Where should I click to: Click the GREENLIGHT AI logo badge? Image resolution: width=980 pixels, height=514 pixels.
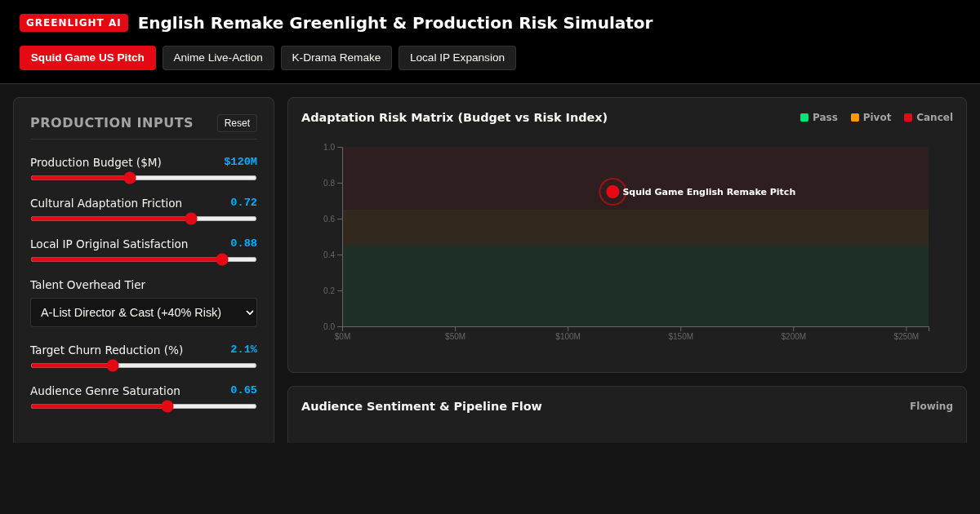click(x=73, y=23)
